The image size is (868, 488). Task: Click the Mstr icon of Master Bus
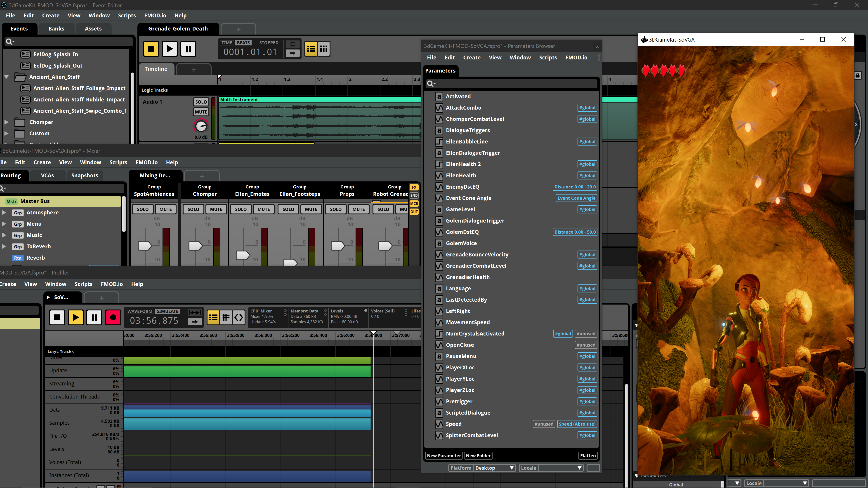[x=12, y=201]
